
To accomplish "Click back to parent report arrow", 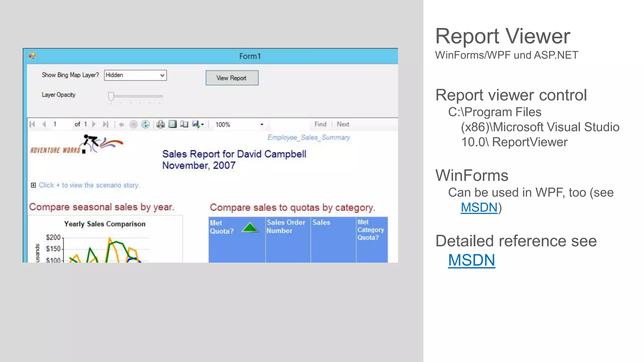I will pyautogui.click(x=121, y=124).
